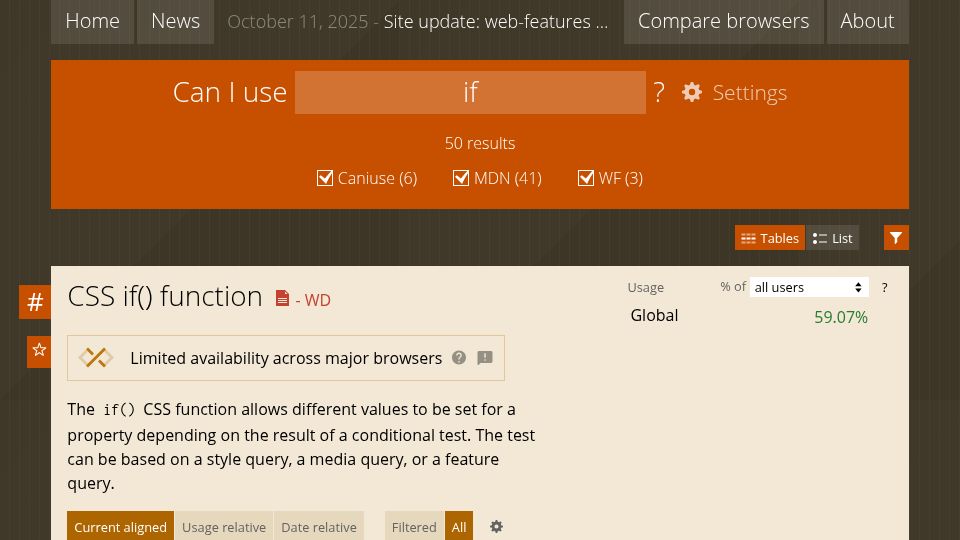Switch to Tables view
The image size is (960, 540).
[x=770, y=238]
